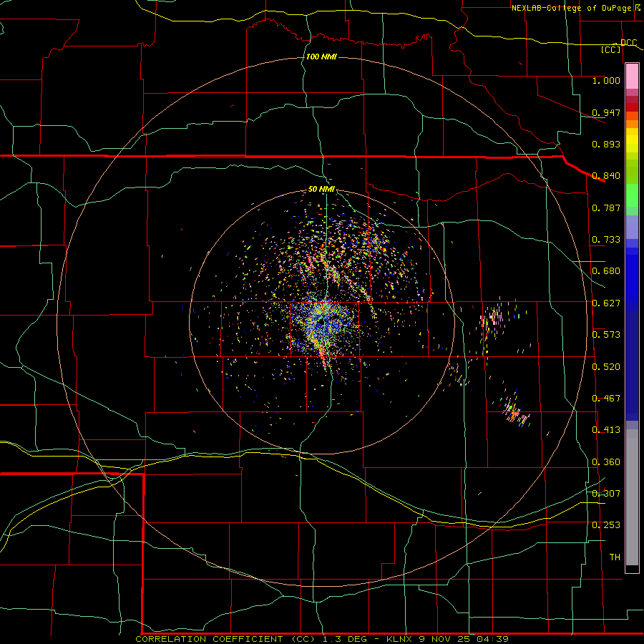Click the 0.733 scale value

click(x=606, y=240)
